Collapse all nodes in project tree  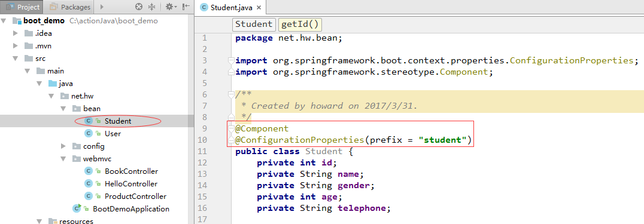pos(152,7)
